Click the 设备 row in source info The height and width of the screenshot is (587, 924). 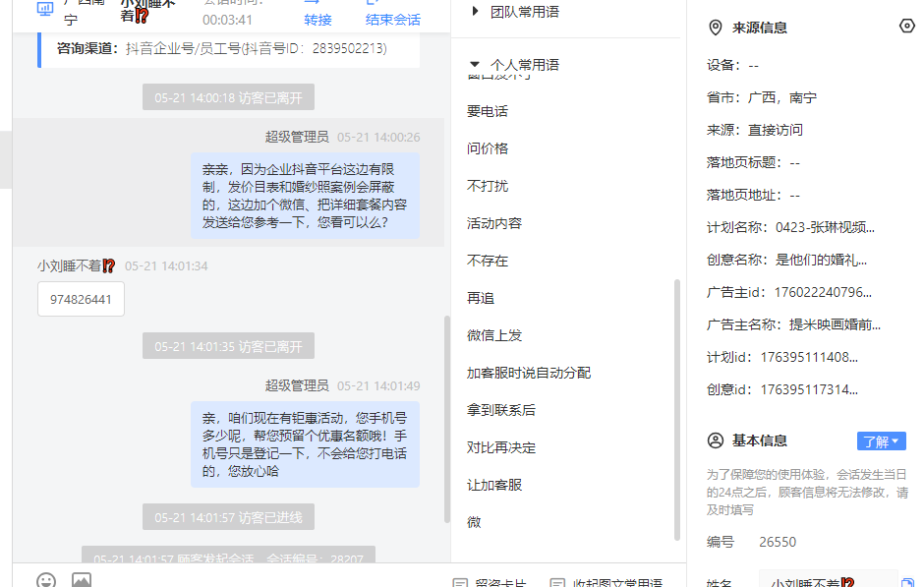(x=732, y=65)
